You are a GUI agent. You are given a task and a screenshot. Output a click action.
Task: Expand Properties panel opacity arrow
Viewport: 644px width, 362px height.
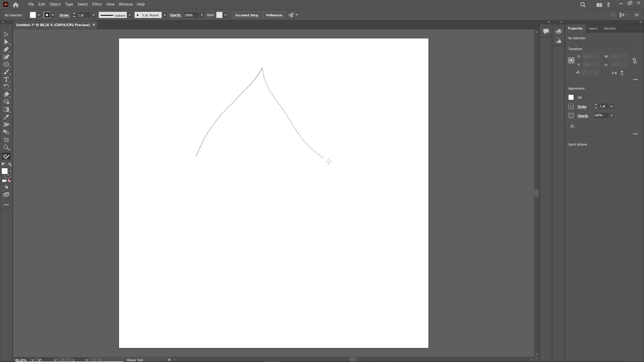(x=611, y=115)
